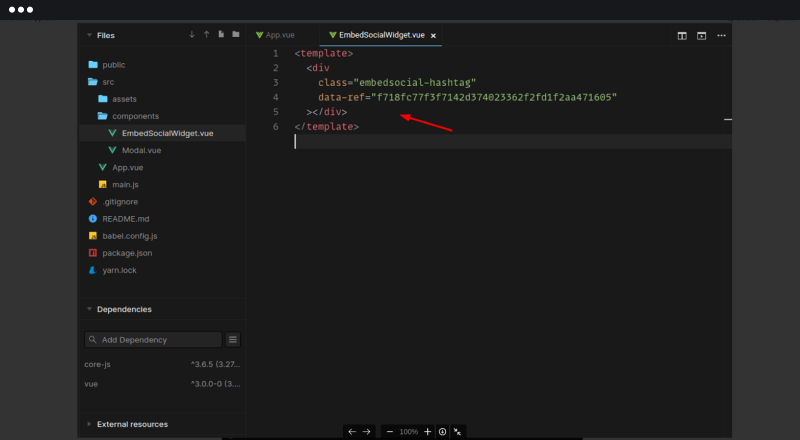Collapse the components folder
Image resolution: width=800 pixels, height=440 pixels.
pos(135,116)
